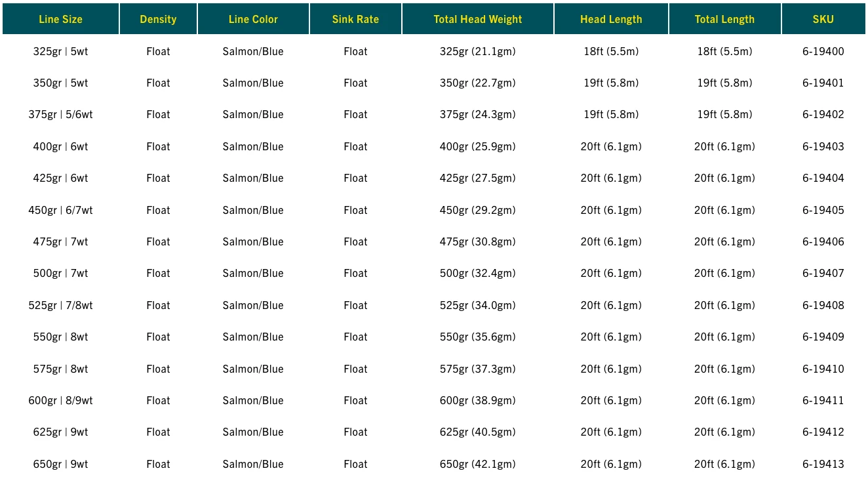The width and height of the screenshot is (868, 477).
Task: Select the Total Head Weight header
Action: pyautogui.click(x=478, y=19)
